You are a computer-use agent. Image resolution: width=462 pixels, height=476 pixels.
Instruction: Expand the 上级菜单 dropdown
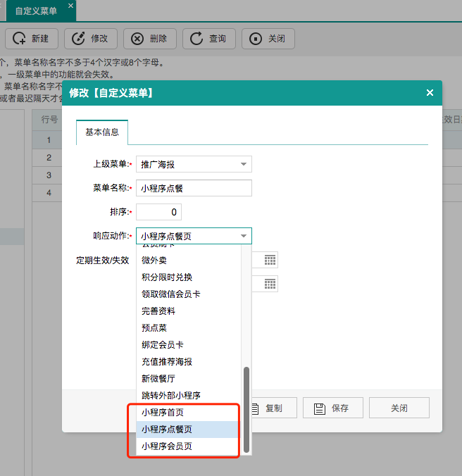pos(244,164)
